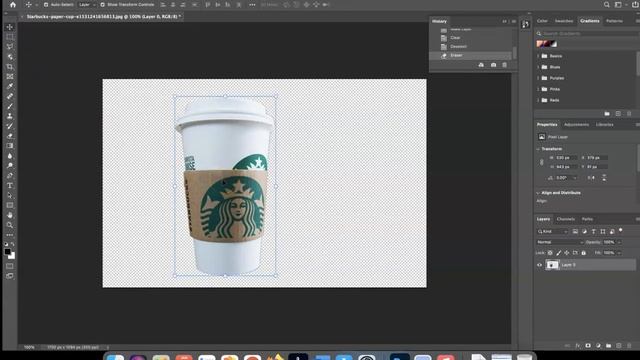Select the Hand tool
Screen dimensions: 640x360
click(10, 215)
